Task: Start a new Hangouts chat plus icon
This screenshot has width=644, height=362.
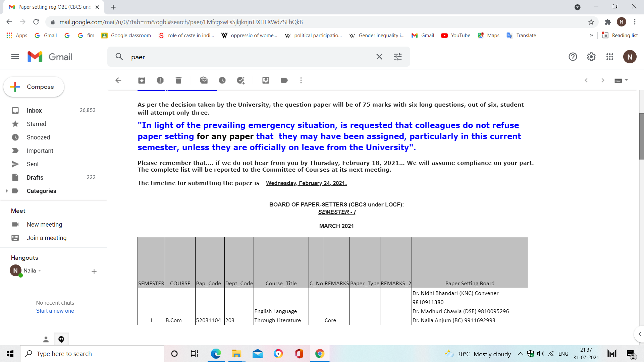Action: 94,271
